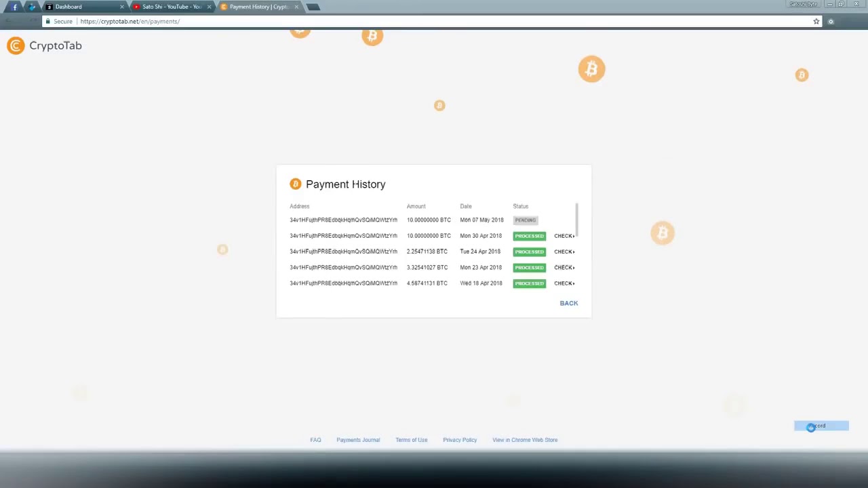The width and height of the screenshot is (868, 488).
Task: Open the pinned Facebook tab
Action: click(15, 7)
